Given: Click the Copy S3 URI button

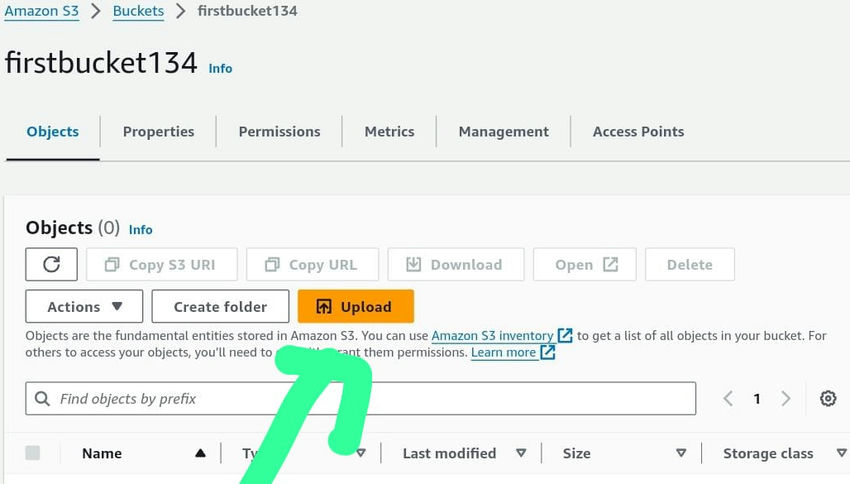Looking at the screenshot, I should [162, 264].
